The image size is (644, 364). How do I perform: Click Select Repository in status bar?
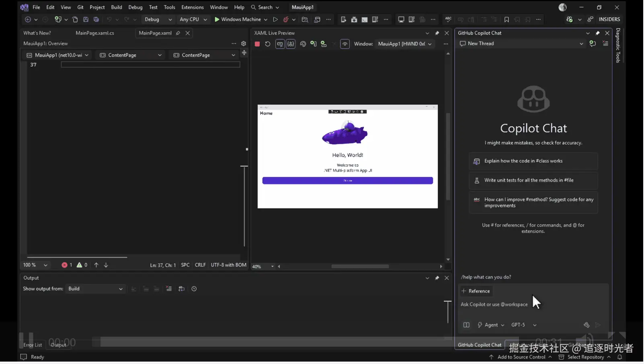pyautogui.click(x=585, y=357)
